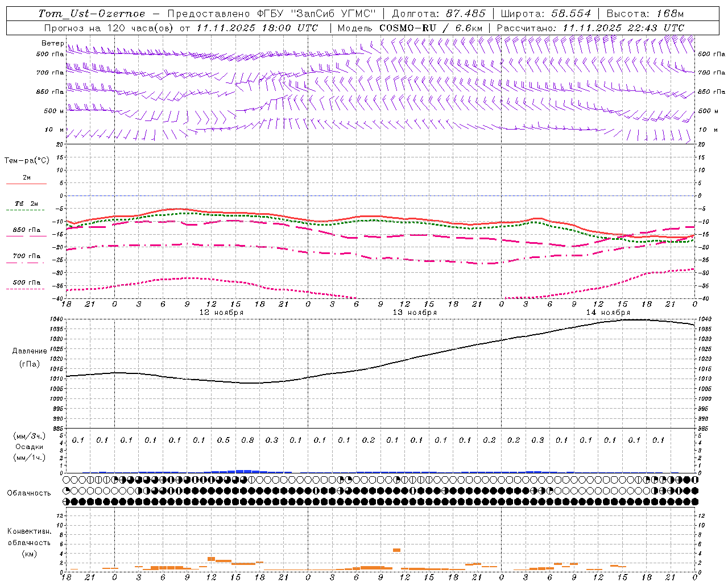
Task: Click the computed time 11.11.2025 22:43 UTC
Action: 623,28
